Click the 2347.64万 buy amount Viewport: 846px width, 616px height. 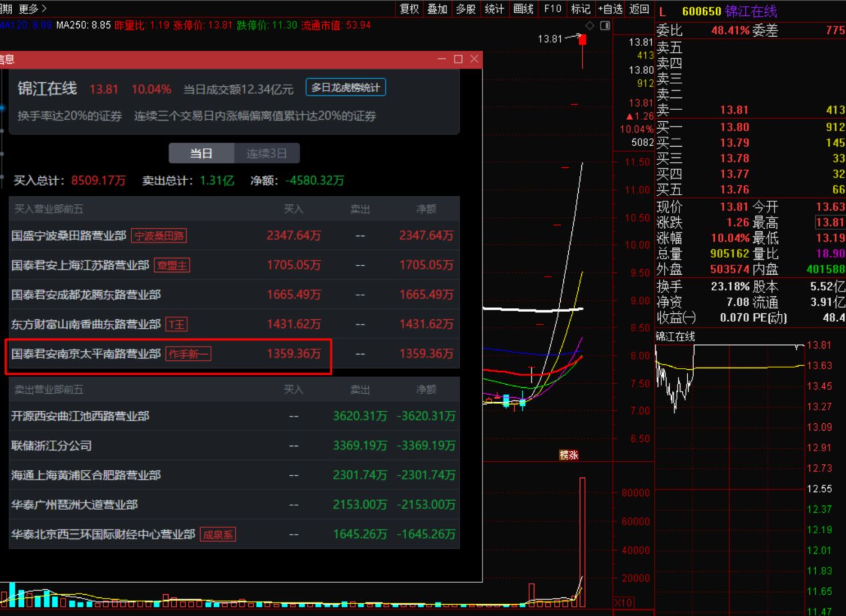(293, 235)
